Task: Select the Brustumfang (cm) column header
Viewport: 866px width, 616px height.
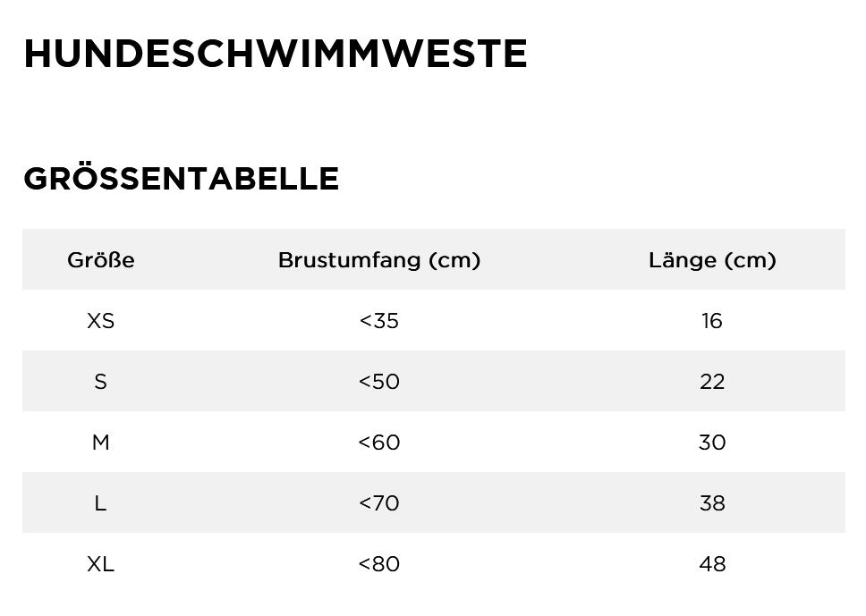Action: tap(379, 260)
